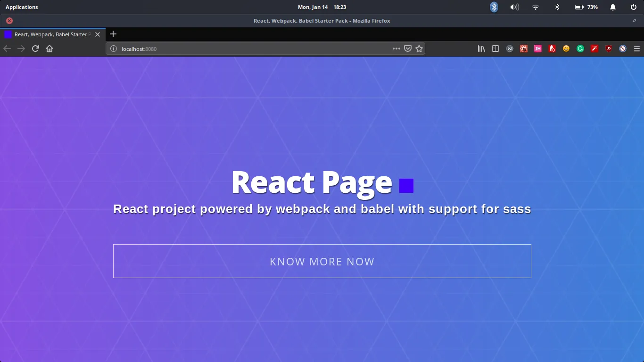Open the Grammarly extension
This screenshot has width=644, height=362.
[x=580, y=49]
